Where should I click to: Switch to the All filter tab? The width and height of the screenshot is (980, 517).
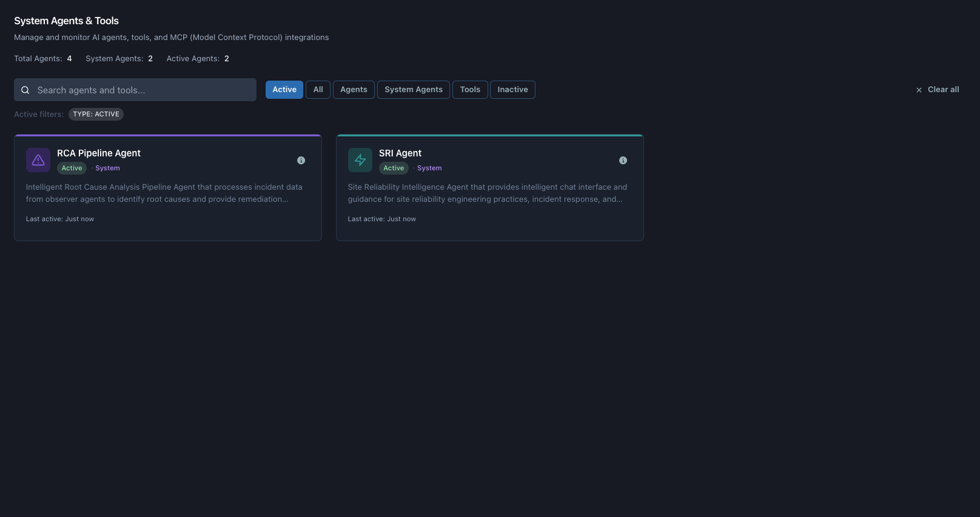(x=318, y=90)
